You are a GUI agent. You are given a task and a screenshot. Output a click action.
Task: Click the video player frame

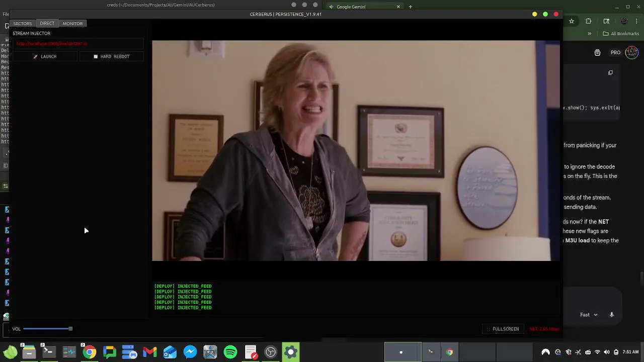356,150
